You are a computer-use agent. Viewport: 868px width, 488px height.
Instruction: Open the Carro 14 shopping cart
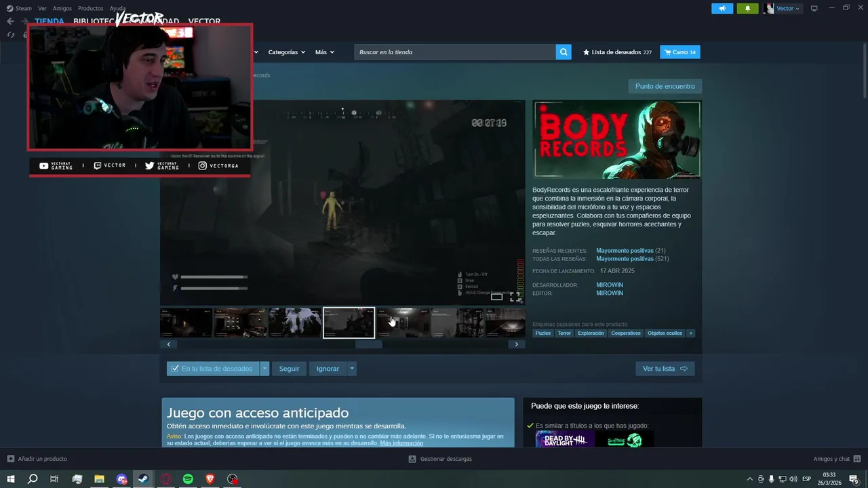(x=680, y=52)
